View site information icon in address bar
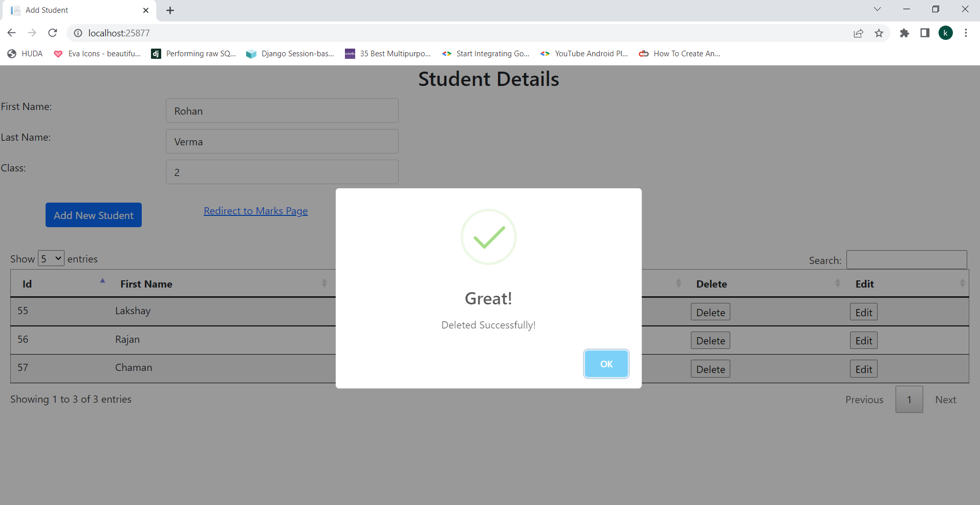This screenshot has width=980, height=505. tap(78, 33)
